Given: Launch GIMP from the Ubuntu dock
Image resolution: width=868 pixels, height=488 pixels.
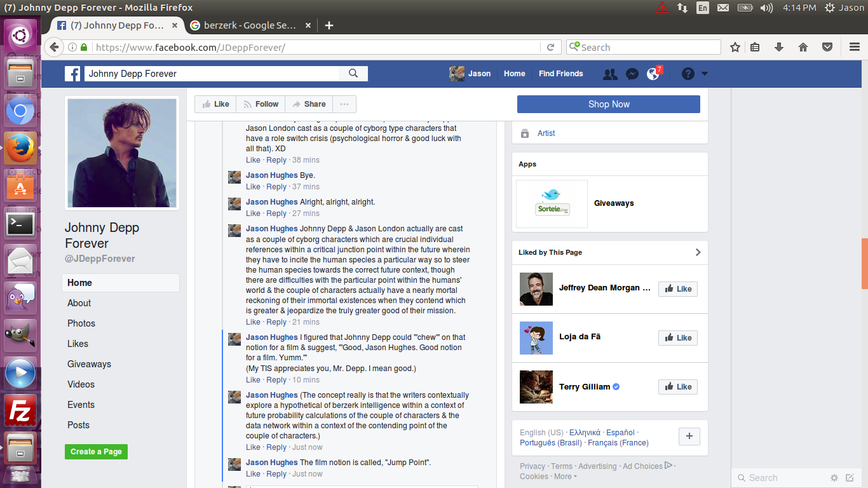Looking at the screenshot, I should pos(20,335).
